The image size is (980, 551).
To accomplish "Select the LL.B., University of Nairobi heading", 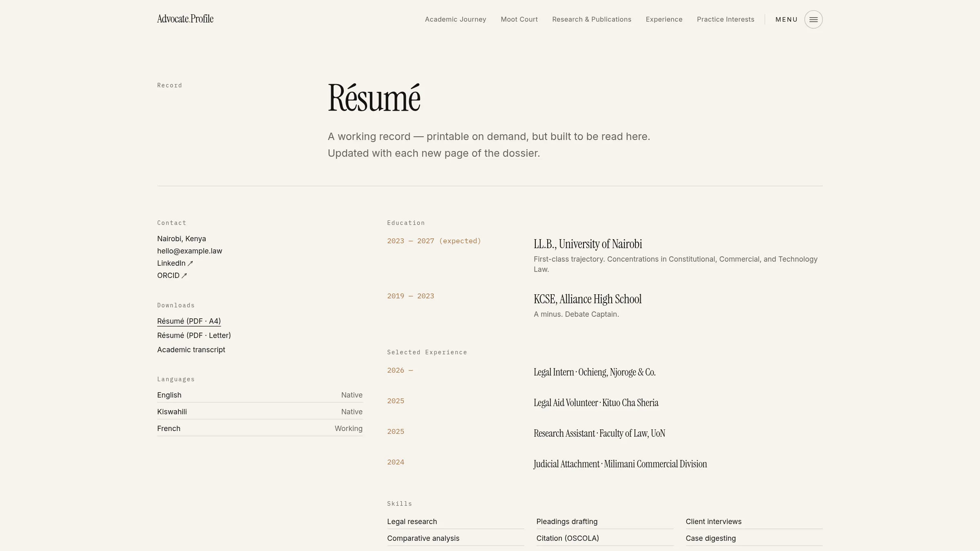I will (588, 244).
